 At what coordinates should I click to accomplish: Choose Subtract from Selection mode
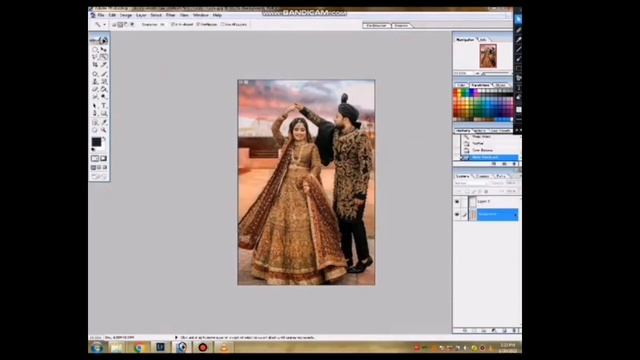tap(126, 24)
